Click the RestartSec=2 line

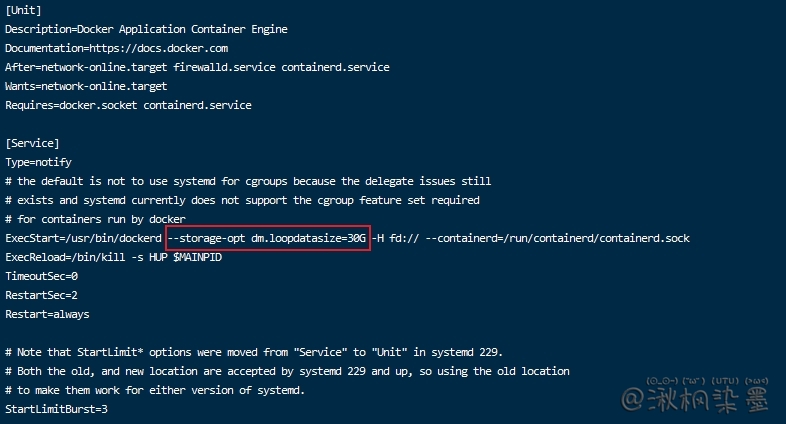coord(42,295)
